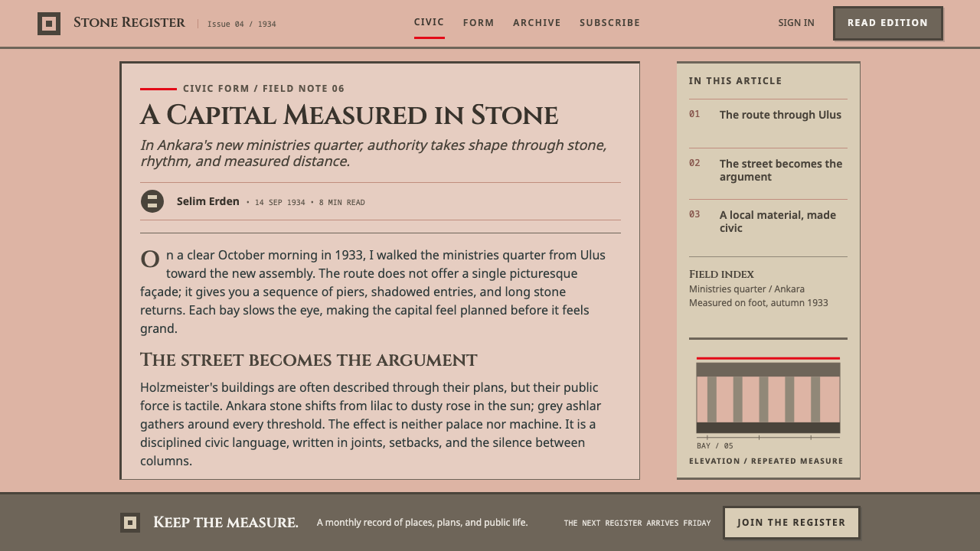Click 'The next register arrives Friday' text
Image resolution: width=980 pixels, height=551 pixels.
click(637, 523)
